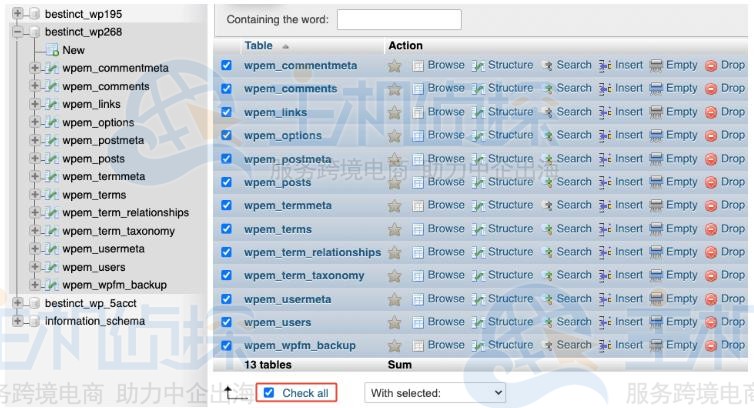Click the sort arrow beside Table header
Screen dimensions: 754x408
(x=285, y=47)
